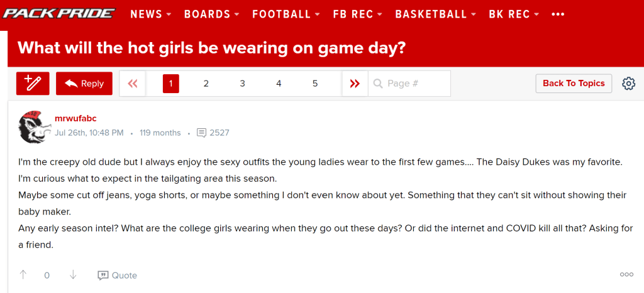Open the post's three-dot options menu
This screenshot has height=293, width=644.
click(x=626, y=275)
